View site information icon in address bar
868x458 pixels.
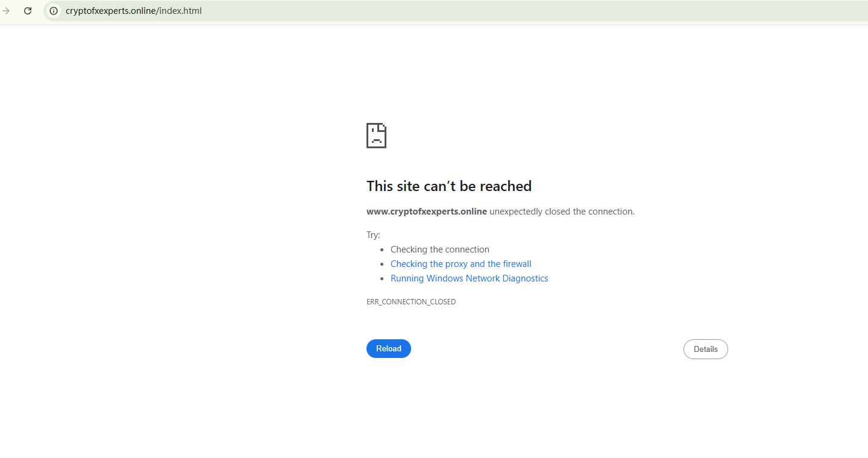[54, 11]
